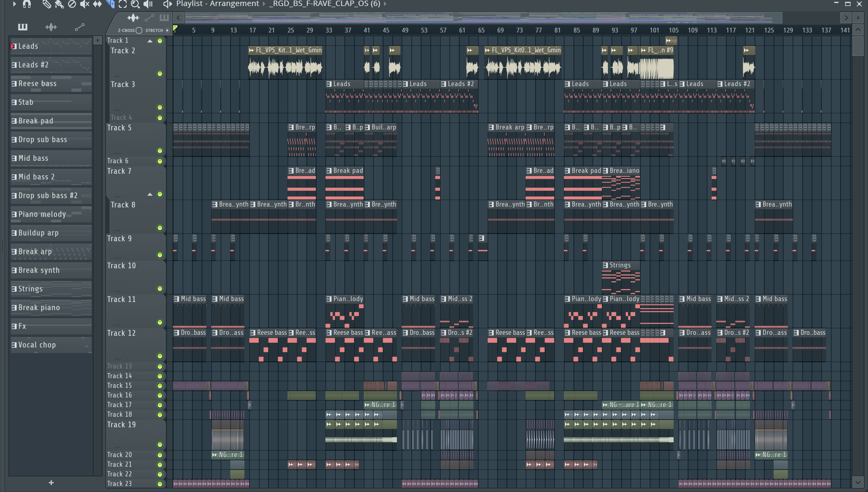This screenshot has width=868, height=492.
Task: Add a new pattern with plus button
Action: pyautogui.click(x=51, y=483)
